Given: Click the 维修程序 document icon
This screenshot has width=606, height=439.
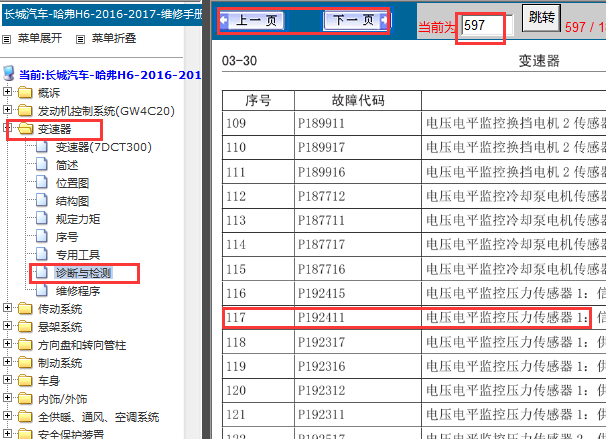Looking at the screenshot, I should (x=42, y=290).
